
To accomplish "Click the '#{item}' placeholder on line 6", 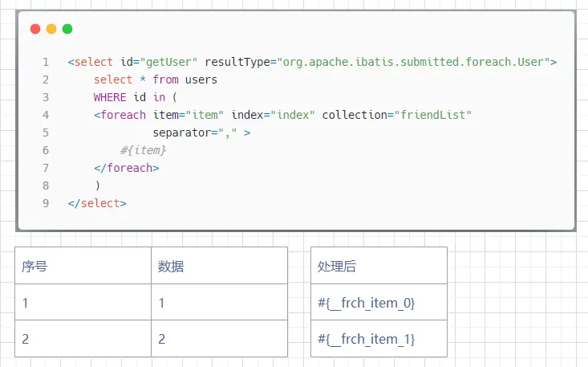I will [143, 150].
